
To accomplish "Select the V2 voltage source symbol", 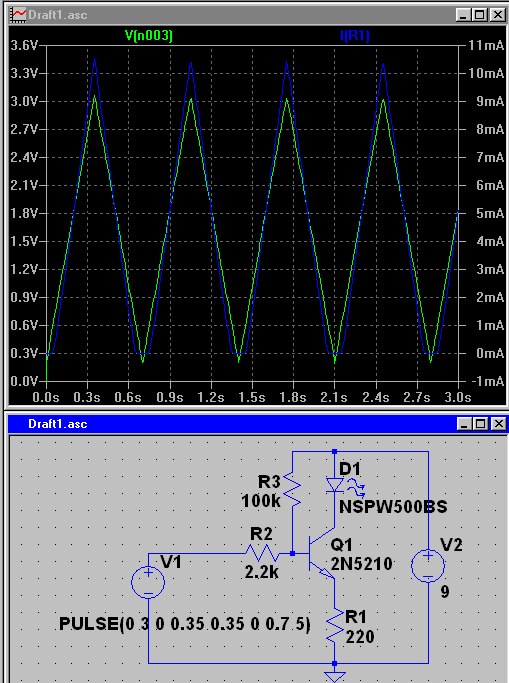I will point(428,565).
